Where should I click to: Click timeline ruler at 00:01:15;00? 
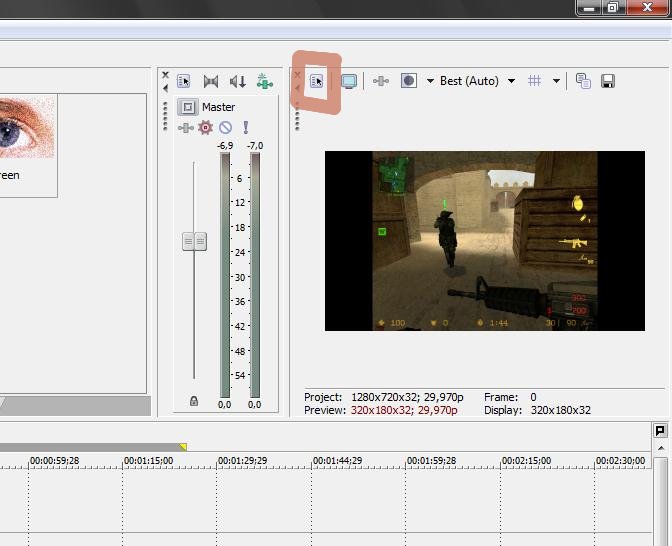pos(148,461)
